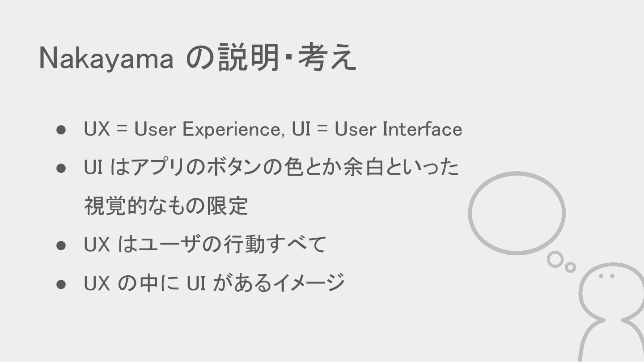Click the bullet dot before UX はユーザ
Viewport: 644px width, 362px height.
(62, 245)
